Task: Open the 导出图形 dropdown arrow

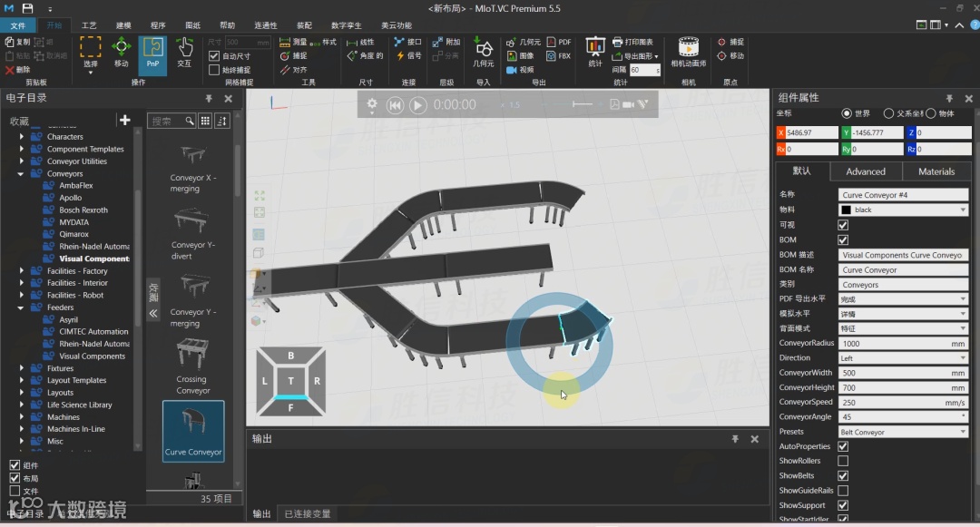Action: (656, 56)
